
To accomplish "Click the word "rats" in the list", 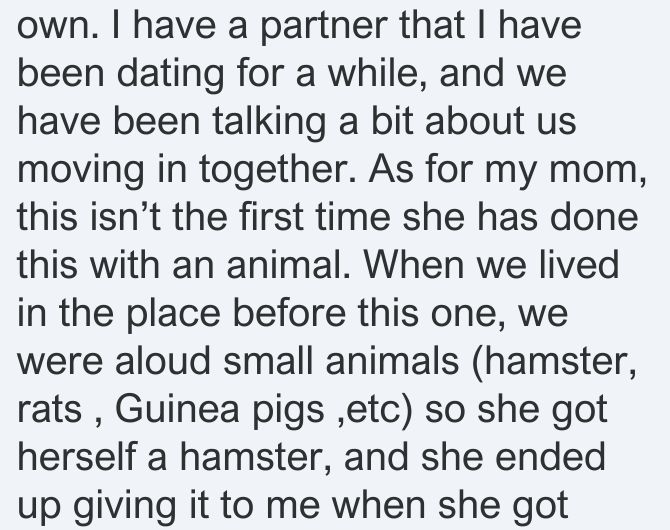I will pyautogui.click(x=49, y=409).
